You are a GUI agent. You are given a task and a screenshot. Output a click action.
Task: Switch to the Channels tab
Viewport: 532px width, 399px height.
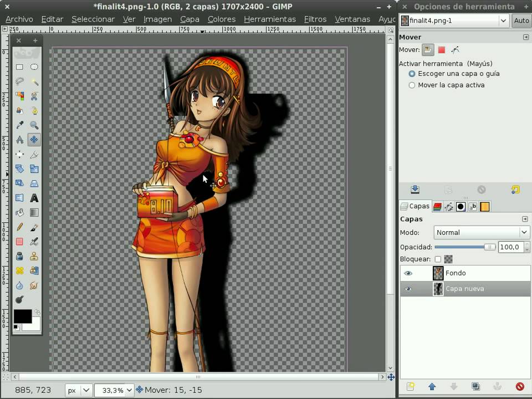pos(437,207)
